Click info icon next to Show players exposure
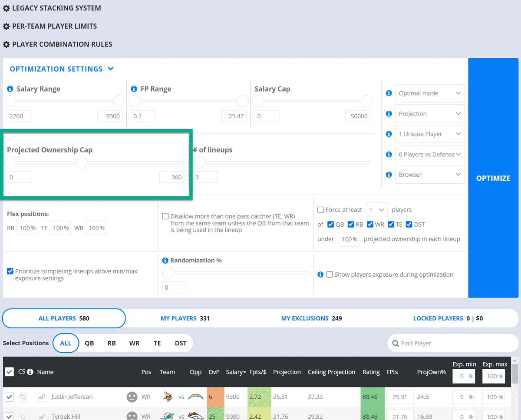This screenshot has width=521, height=420. (320, 274)
